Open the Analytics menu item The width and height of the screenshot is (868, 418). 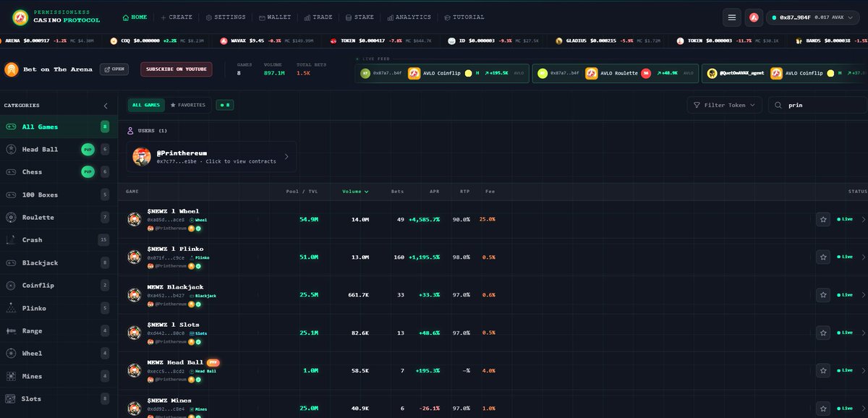[x=409, y=17]
